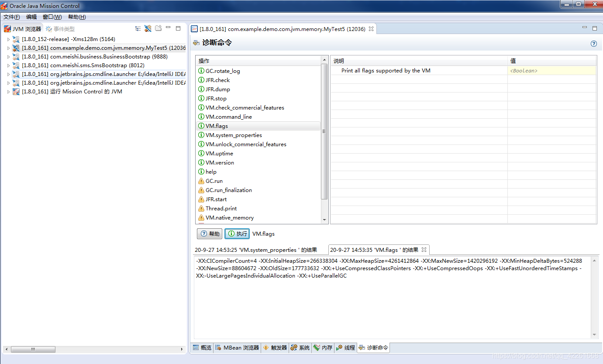Expand the 运行 Mission Control 的 JVM node
The image size is (603, 364).
pos(8,92)
